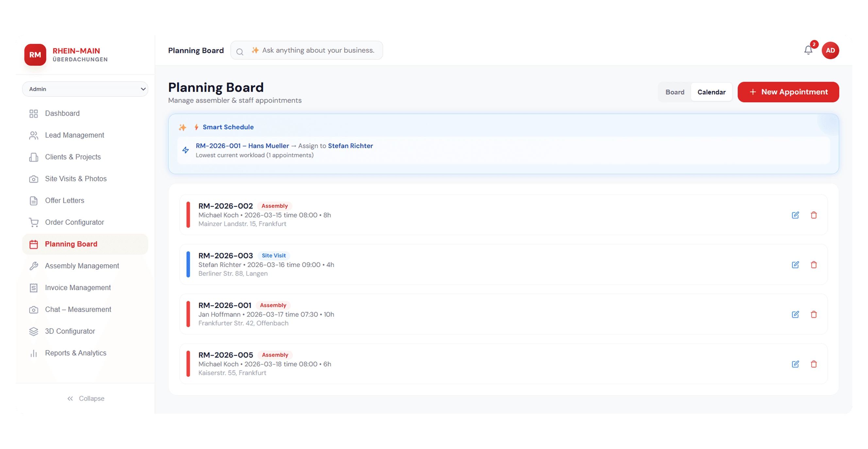Click text Lowest current workload (1 appointments)
Viewport: 868px width, 449px height.
254,155
